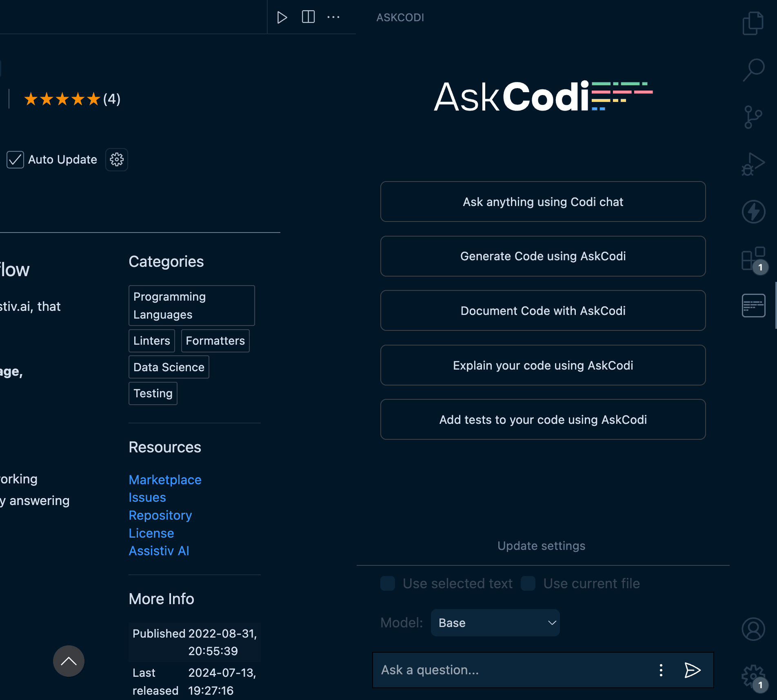This screenshot has width=777, height=700.
Task: Open the AskCodi panel icon in activity bar
Action: [x=753, y=305]
